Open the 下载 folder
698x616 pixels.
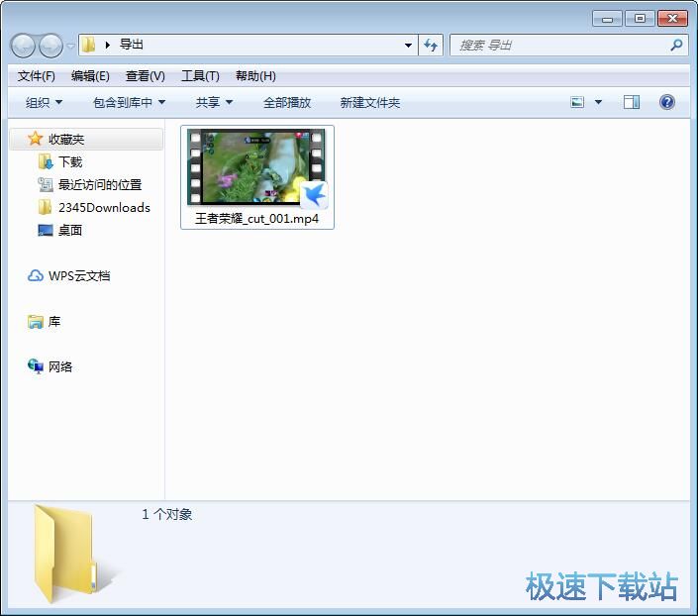point(70,162)
